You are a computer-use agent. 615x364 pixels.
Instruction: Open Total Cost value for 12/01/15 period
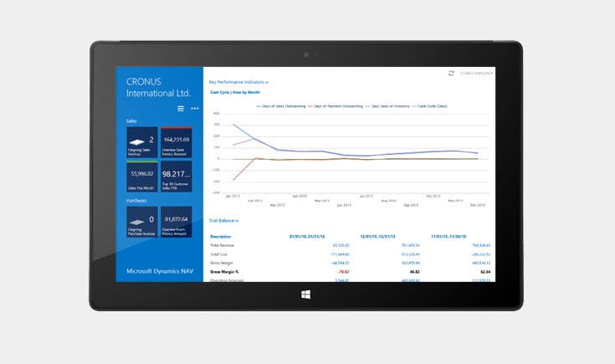410,254
